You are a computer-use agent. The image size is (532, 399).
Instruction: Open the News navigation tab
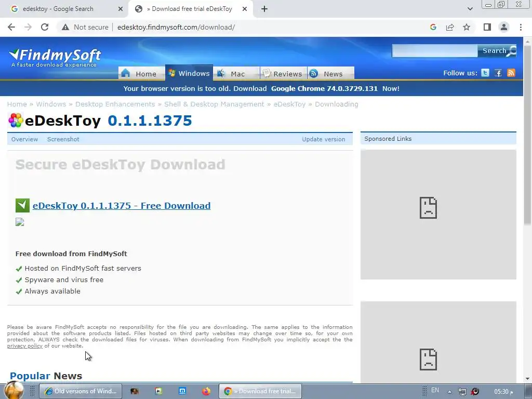tap(331, 73)
